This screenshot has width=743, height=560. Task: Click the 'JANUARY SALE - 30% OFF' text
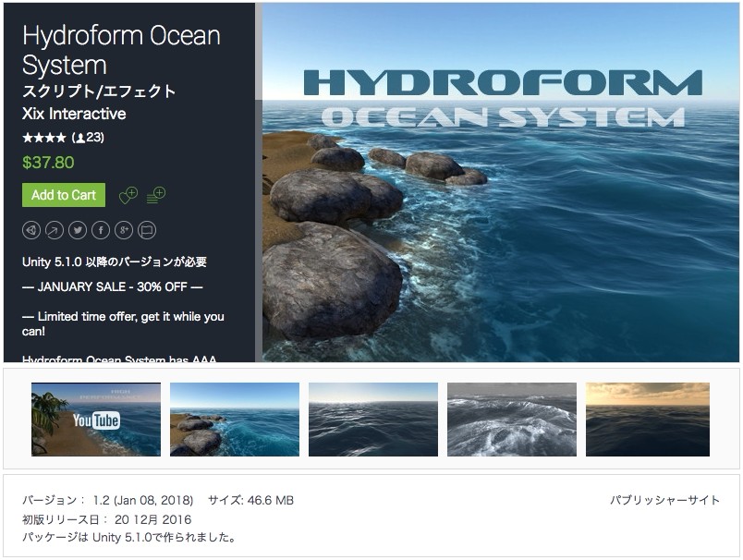113,286
